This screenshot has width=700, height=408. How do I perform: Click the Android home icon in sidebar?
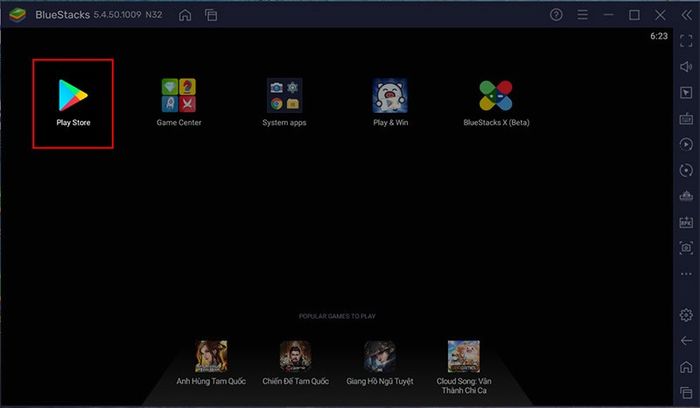click(686, 367)
